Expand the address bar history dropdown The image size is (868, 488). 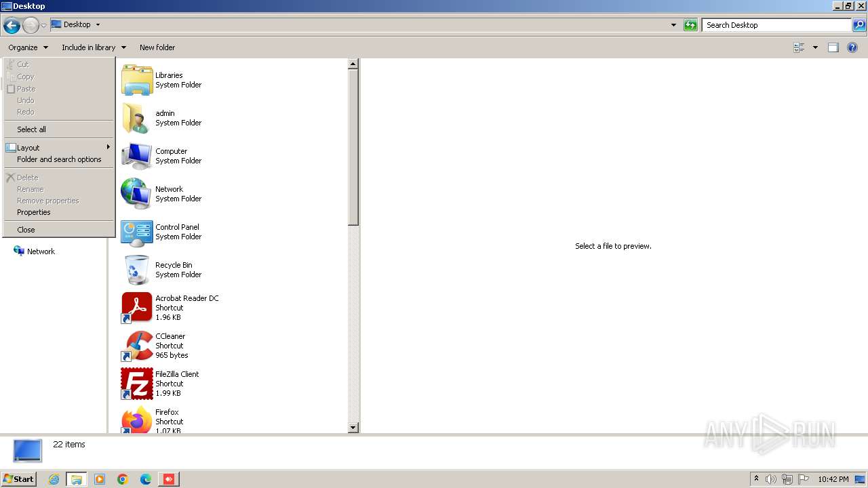click(673, 25)
